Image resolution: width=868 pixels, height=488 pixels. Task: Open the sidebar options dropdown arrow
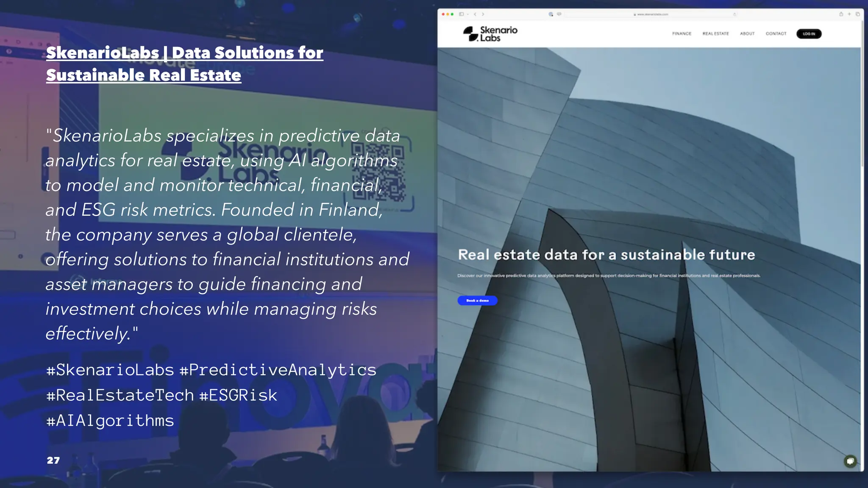pyautogui.click(x=468, y=14)
